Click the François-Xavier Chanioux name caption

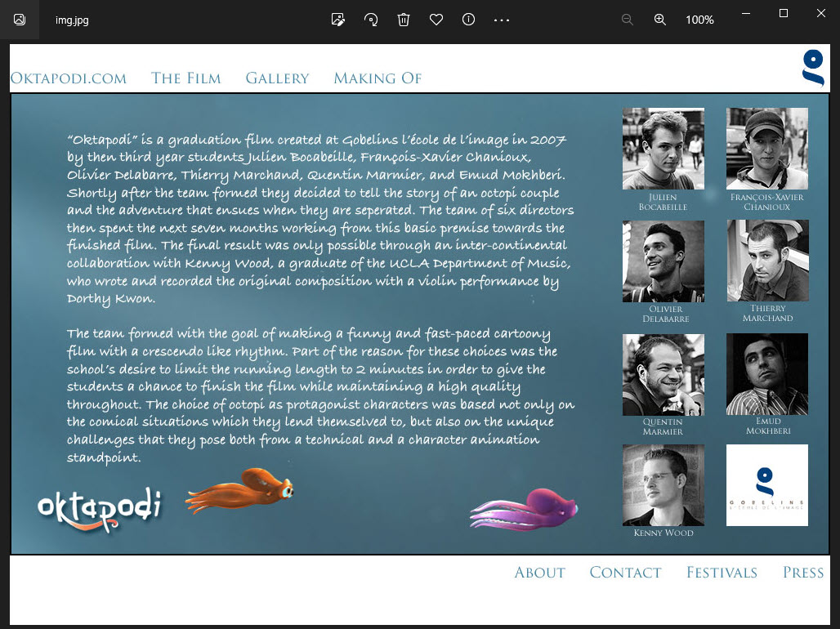coord(767,202)
